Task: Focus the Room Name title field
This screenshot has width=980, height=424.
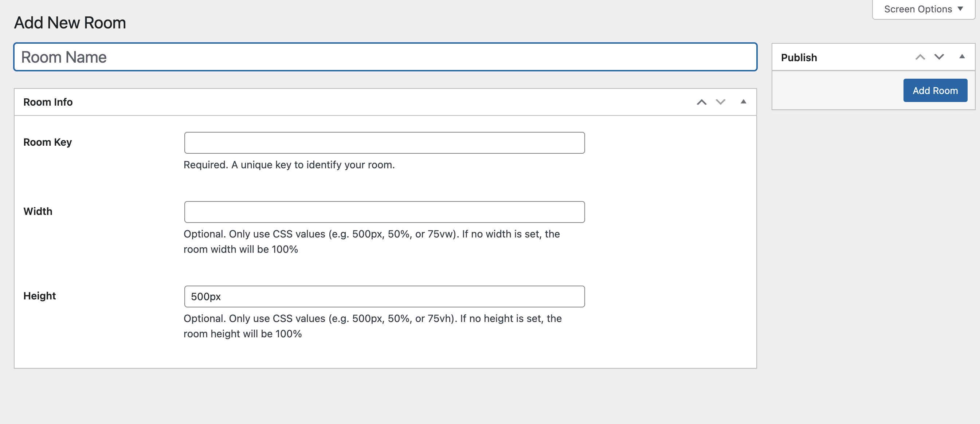Action: 385,57
